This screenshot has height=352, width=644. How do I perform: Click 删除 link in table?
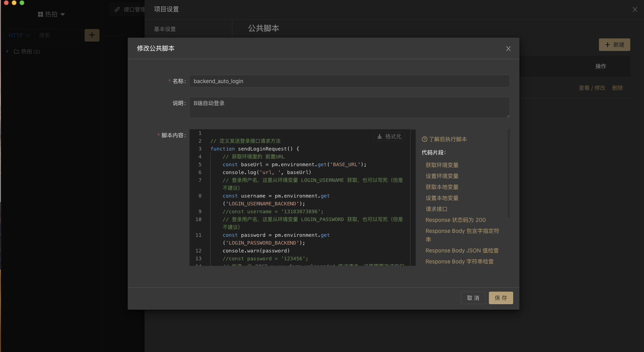point(617,88)
